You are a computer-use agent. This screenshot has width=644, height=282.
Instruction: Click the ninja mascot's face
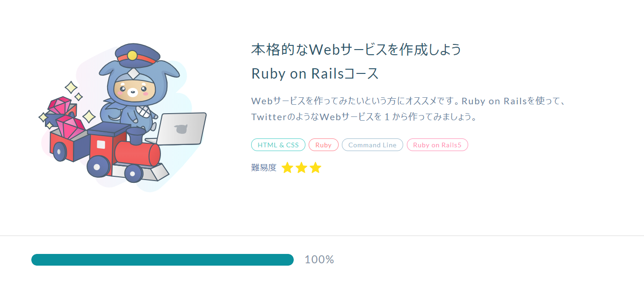(133, 91)
